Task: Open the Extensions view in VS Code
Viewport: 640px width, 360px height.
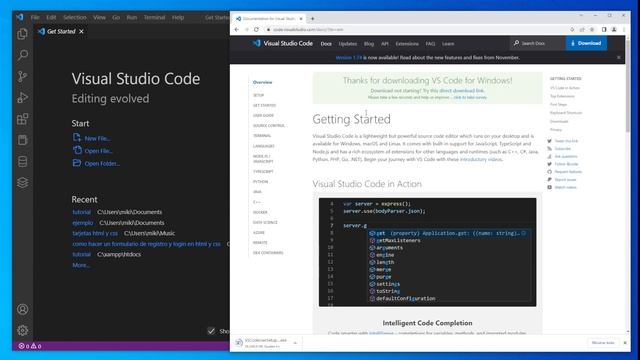Action: pyautogui.click(x=22, y=119)
